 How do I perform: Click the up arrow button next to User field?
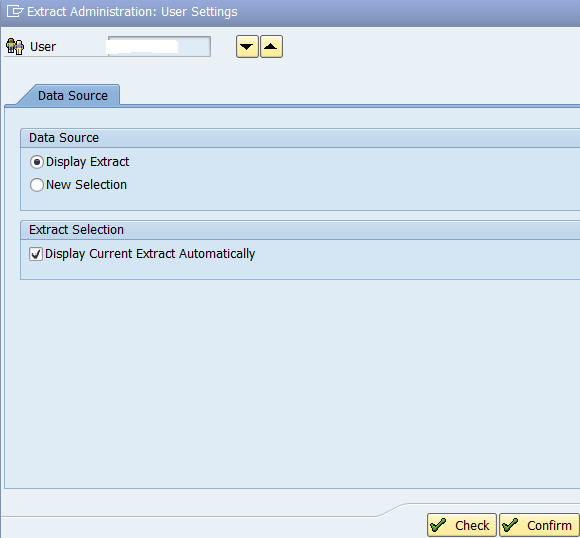point(271,47)
